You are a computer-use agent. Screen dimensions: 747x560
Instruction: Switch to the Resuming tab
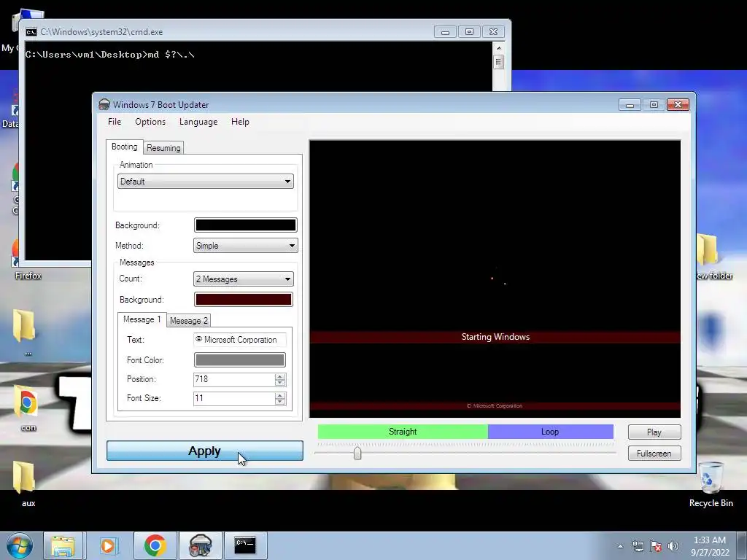163,148
